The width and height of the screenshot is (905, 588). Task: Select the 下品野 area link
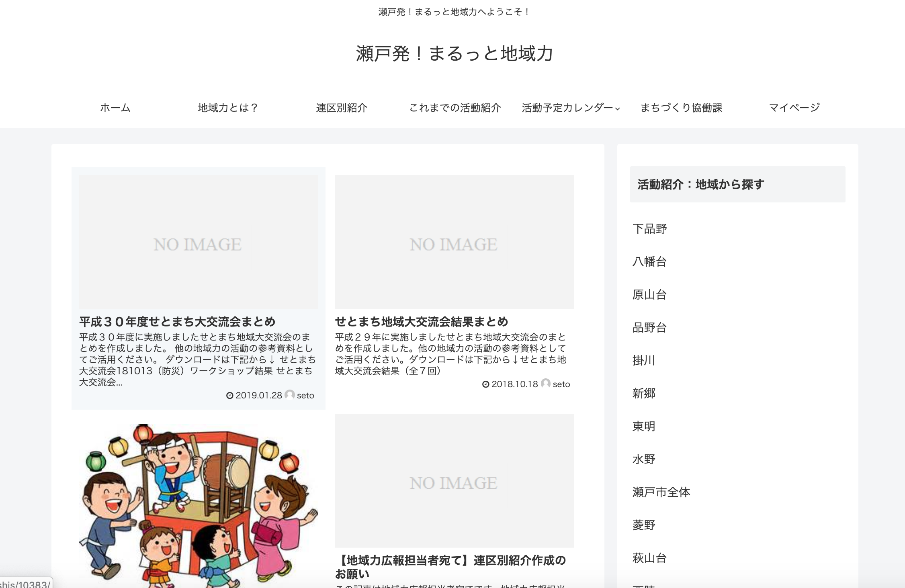click(x=649, y=229)
